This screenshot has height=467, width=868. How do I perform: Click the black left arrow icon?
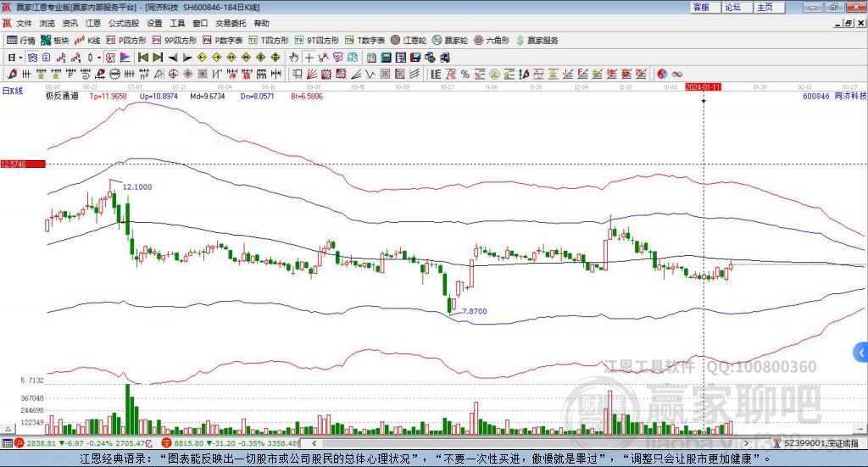[x=173, y=58]
